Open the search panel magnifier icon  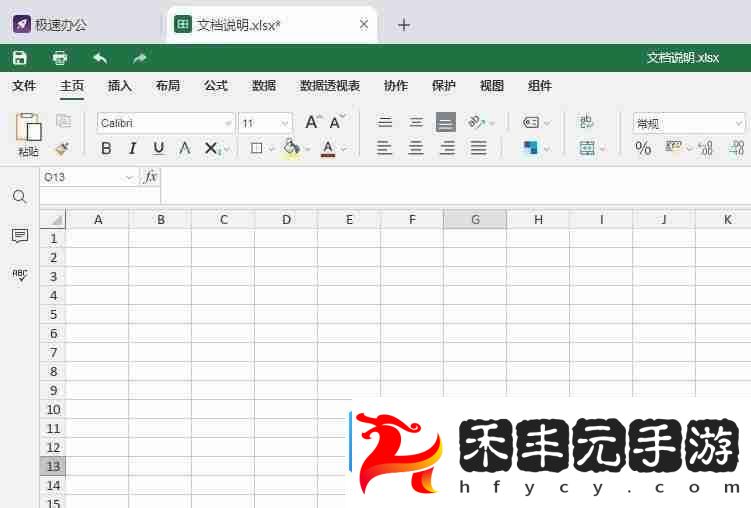point(20,196)
